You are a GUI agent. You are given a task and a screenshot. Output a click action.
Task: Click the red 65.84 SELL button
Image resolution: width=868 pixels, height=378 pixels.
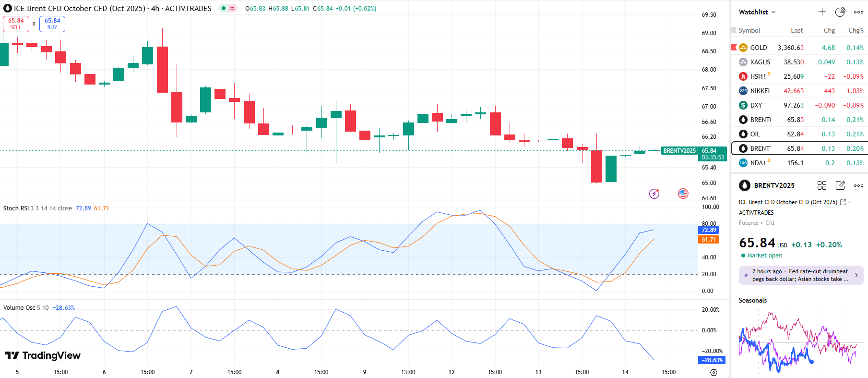16,24
